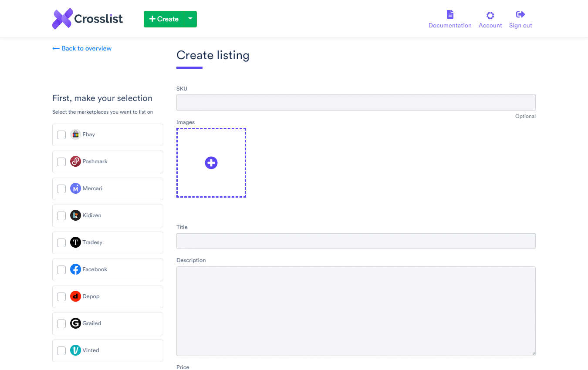Click the Tradesy marketplace icon

[75, 242]
